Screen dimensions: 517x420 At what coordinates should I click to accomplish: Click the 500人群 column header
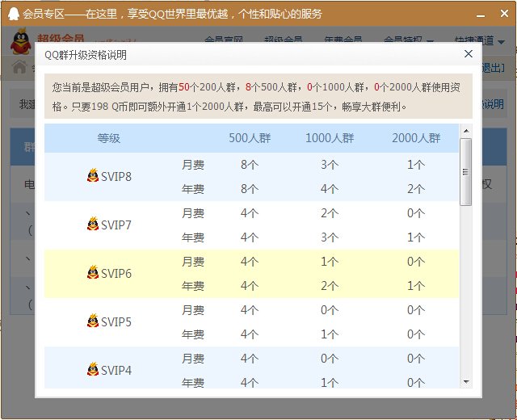point(250,138)
